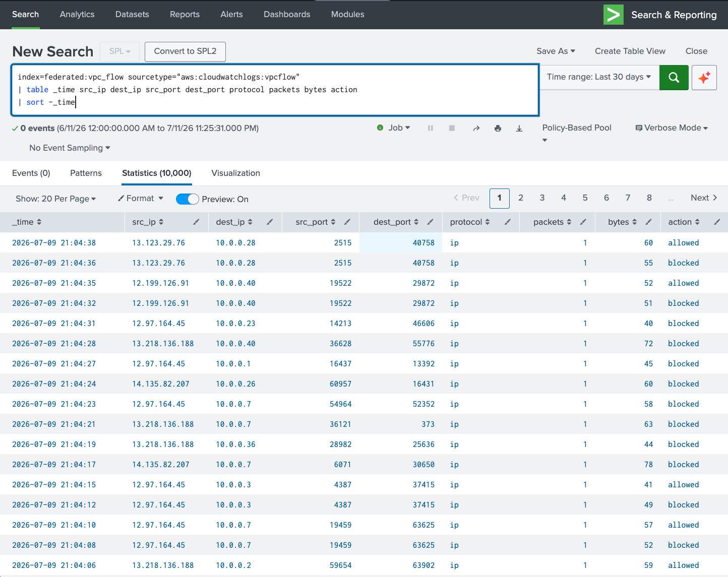Click source IP 13.123.29.76 at 21:04:38

(158, 242)
